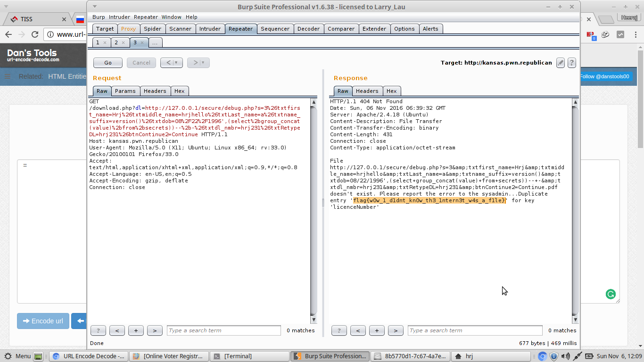Switch to the Terminal taskbar window
644x362 pixels.
click(x=249, y=356)
